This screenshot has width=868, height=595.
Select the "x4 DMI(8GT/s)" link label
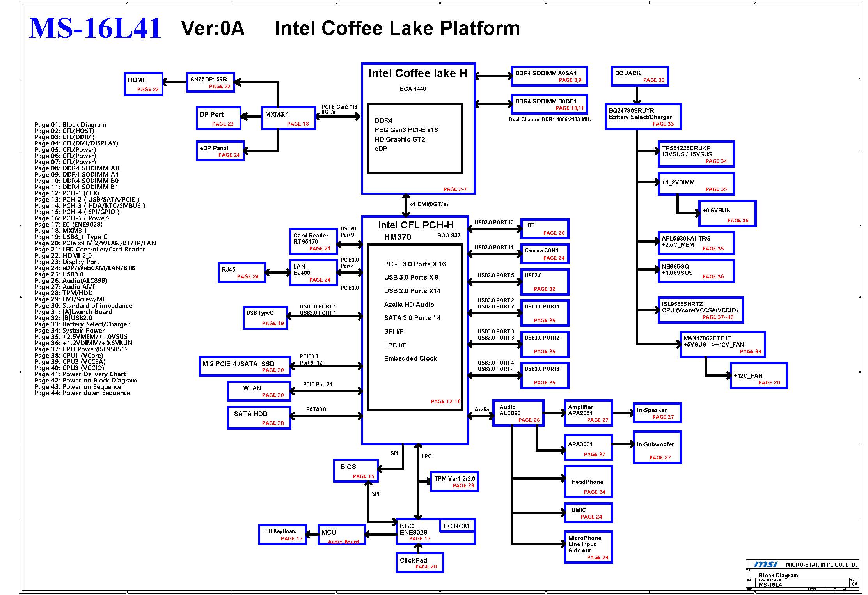[x=428, y=204]
